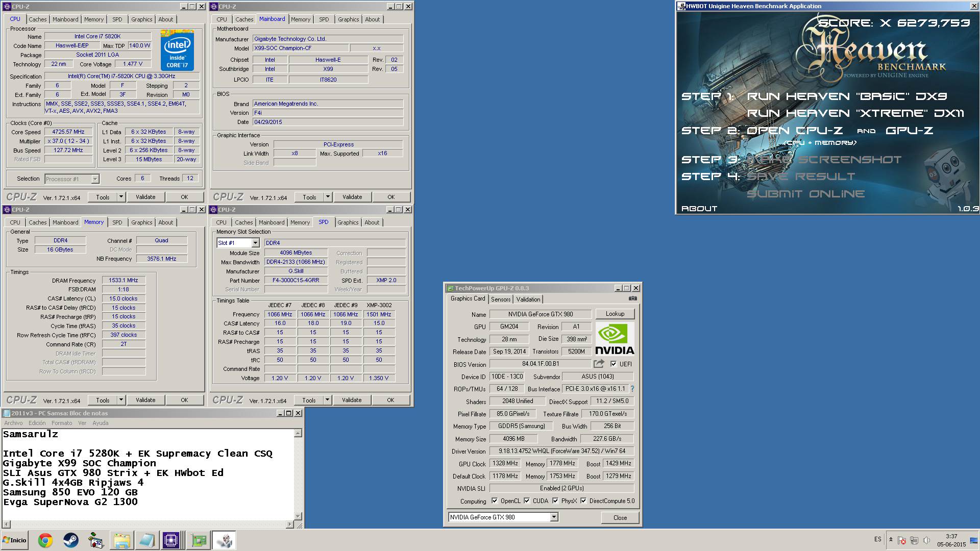Click the Notepad window title bar icon
The width and height of the screenshot is (980, 551).
point(7,413)
